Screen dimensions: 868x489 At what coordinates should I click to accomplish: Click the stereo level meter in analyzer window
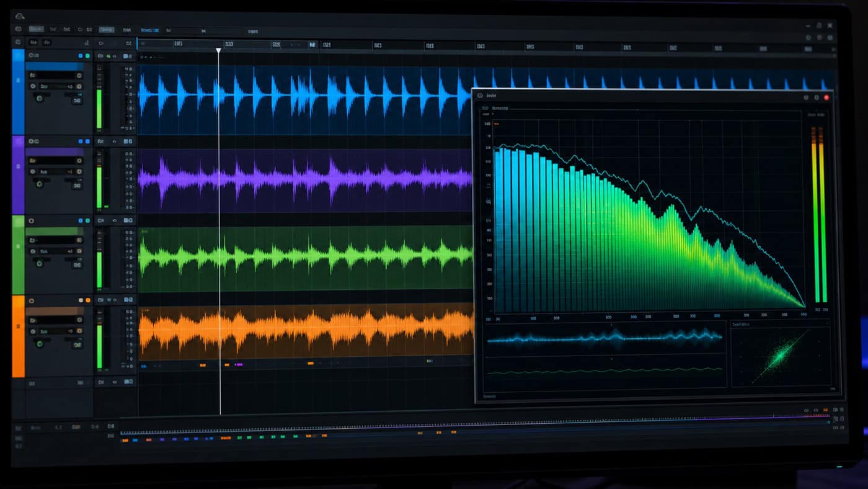click(x=820, y=214)
